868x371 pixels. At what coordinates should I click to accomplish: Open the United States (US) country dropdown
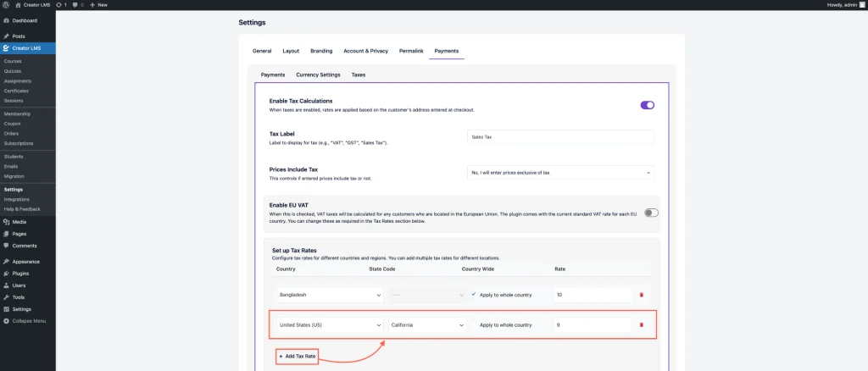click(x=330, y=324)
